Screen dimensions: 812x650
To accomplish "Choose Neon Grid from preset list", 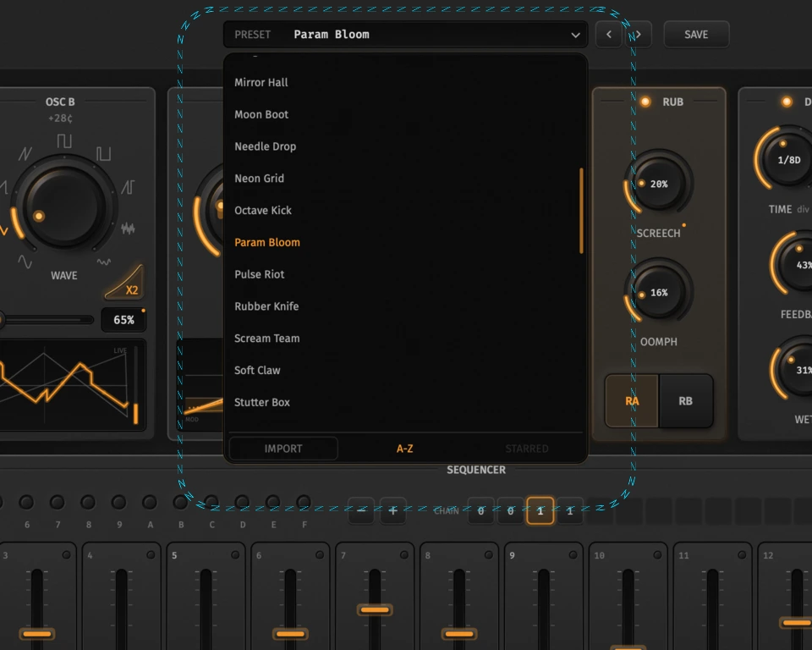I will (x=404, y=179).
